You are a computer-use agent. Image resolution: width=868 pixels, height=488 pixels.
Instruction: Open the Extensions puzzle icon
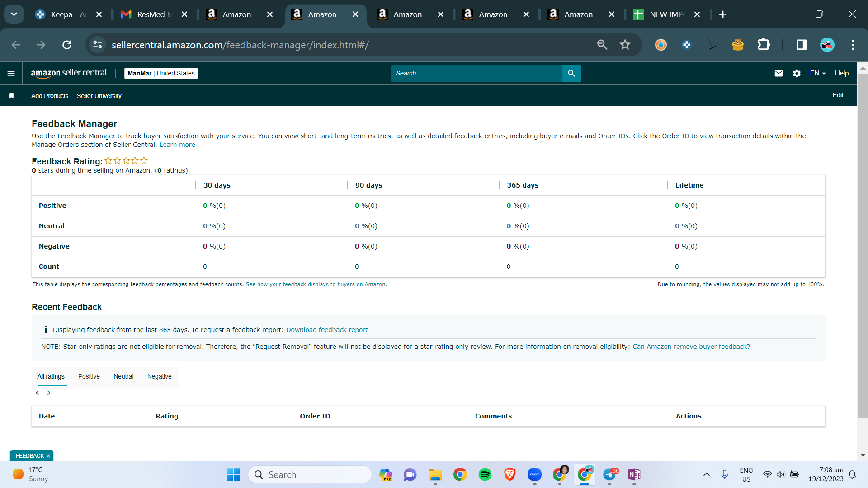[x=764, y=45]
